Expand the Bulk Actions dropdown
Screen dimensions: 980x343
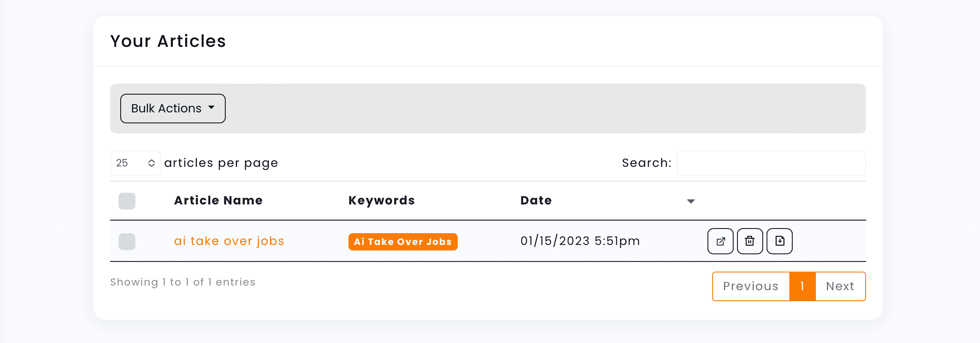pyautogui.click(x=173, y=108)
